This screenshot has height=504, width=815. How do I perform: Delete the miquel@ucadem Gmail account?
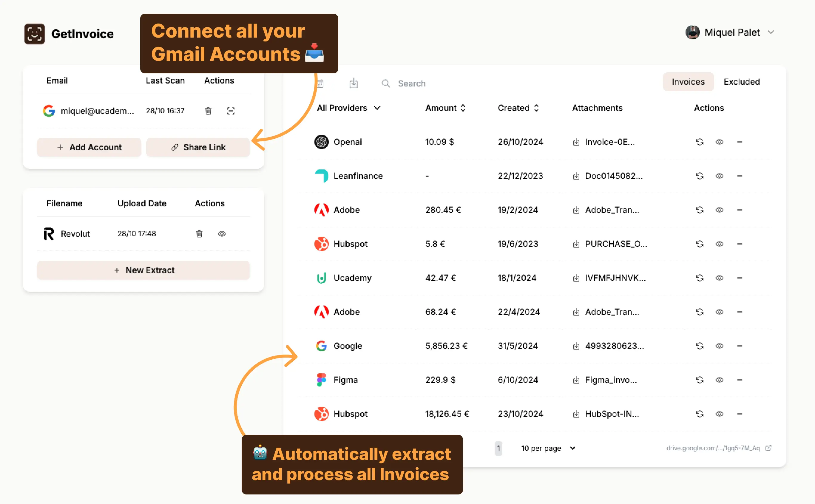tap(208, 111)
